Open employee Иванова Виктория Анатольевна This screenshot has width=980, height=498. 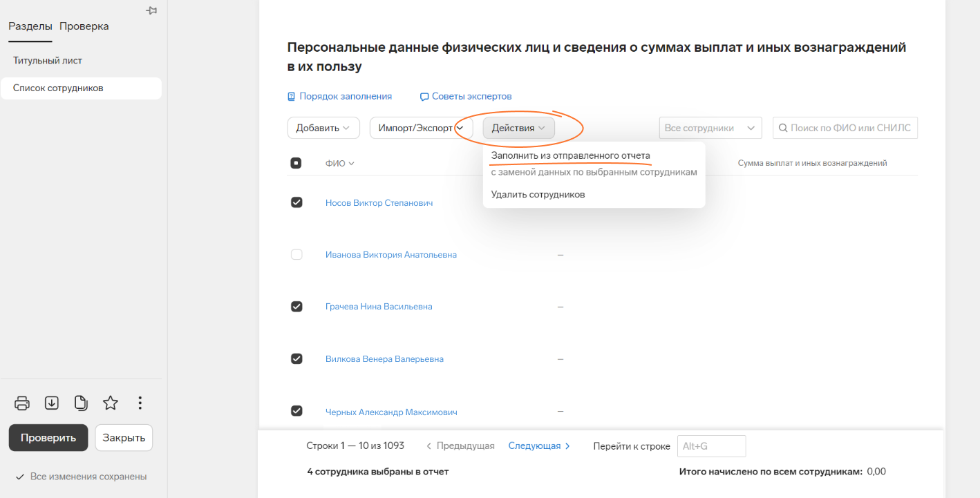coord(391,255)
